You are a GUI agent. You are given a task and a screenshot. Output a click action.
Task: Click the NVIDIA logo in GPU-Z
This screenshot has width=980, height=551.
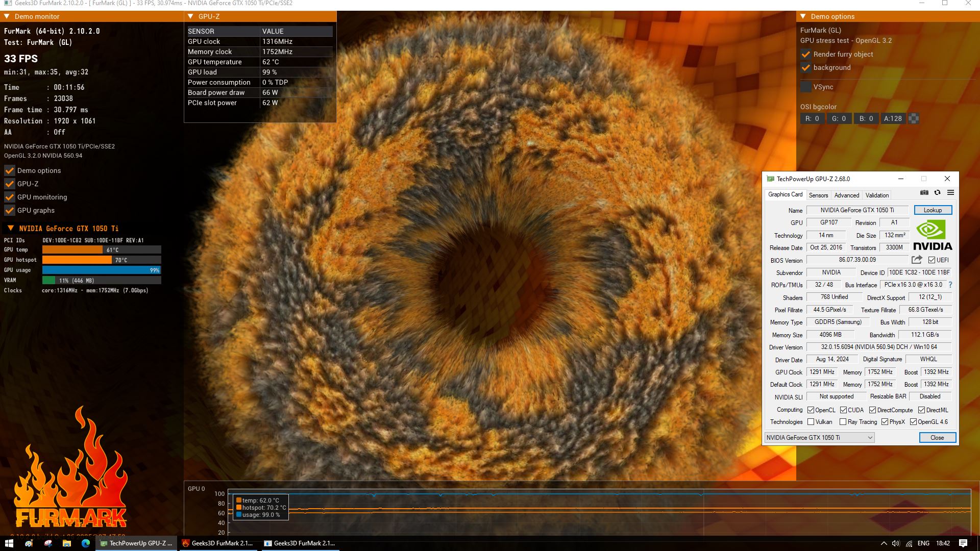[x=932, y=235]
